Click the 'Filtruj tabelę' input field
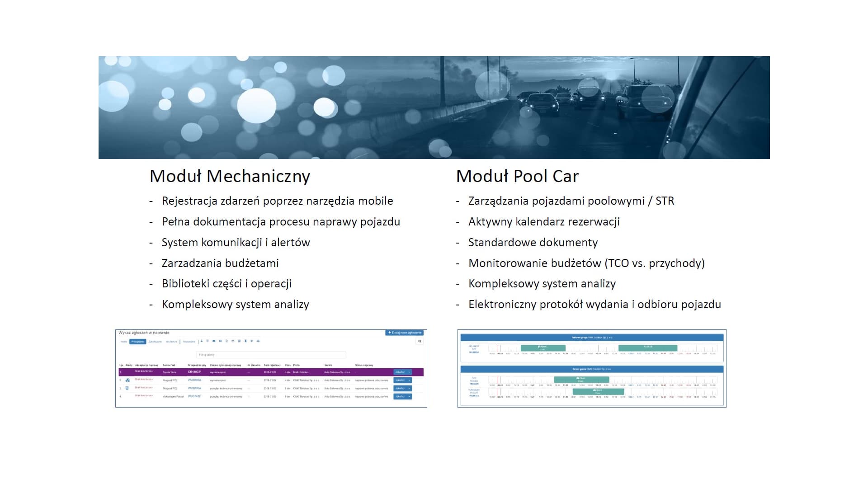Viewport: 868px width, 488px height. click(271, 355)
